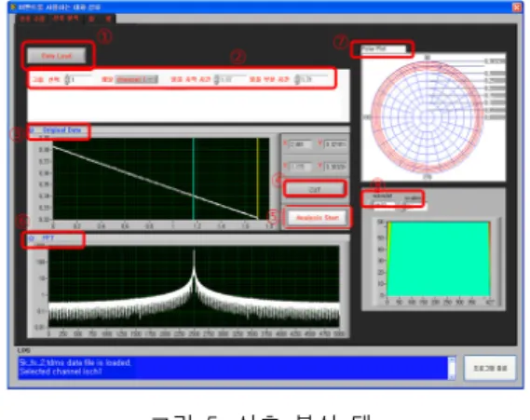Click the group selection stepper arrows
Viewport: 530px width, 420px height.
pyautogui.click(x=67, y=80)
